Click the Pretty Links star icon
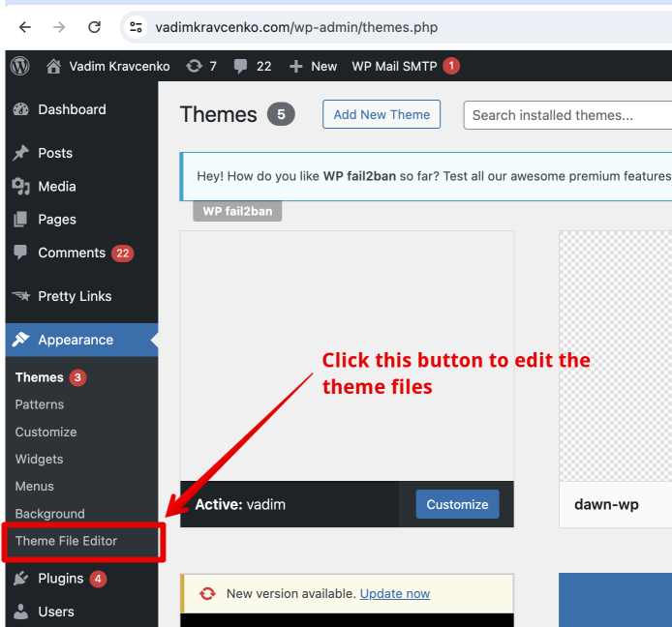This screenshot has height=627, width=672. [x=21, y=296]
